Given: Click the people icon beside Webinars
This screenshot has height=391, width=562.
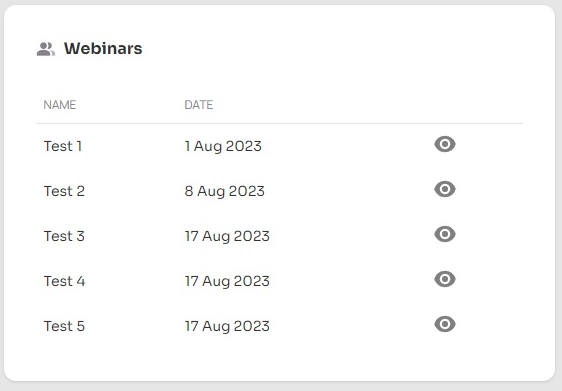Looking at the screenshot, I should 46,49.
